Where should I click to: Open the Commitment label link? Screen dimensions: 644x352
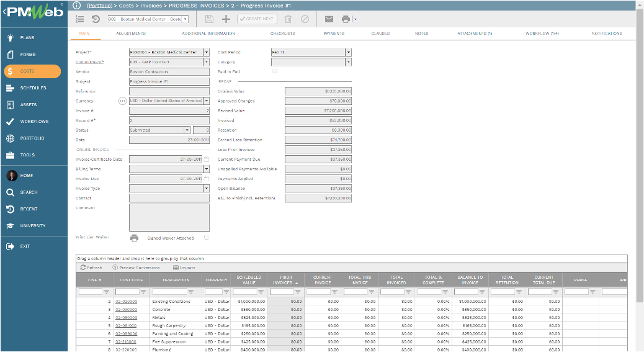pyautogui.click(x=89, y=62)
